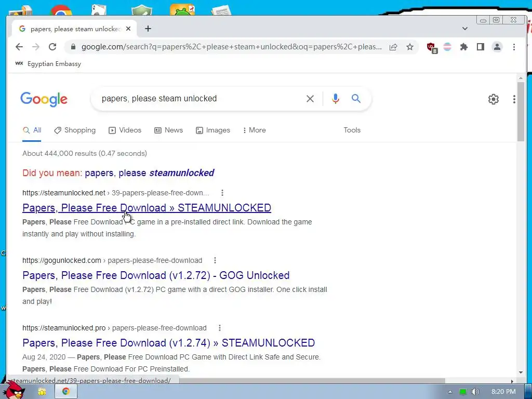Open the Angry Birds start button
Screen dimensions: 532x399
point(14,390)
